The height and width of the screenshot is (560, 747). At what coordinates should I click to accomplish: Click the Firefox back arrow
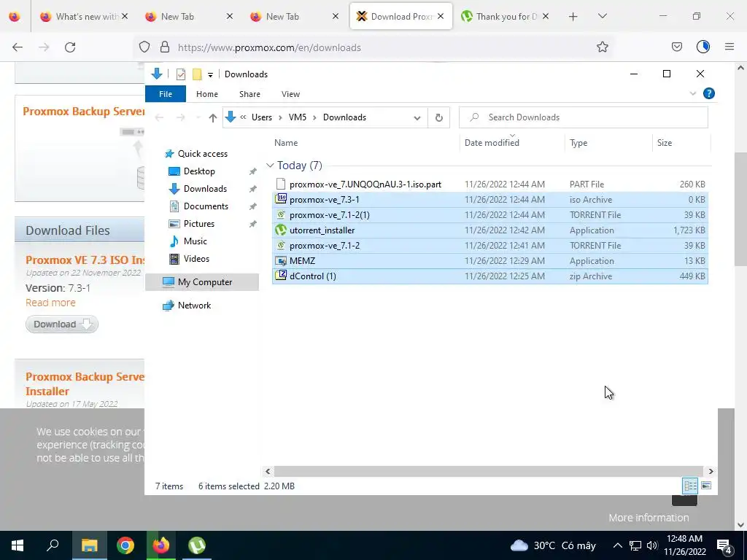18,47
